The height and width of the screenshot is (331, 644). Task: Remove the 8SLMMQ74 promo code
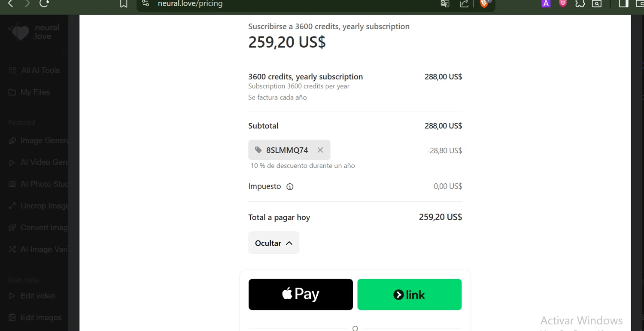tap(320, 150)
